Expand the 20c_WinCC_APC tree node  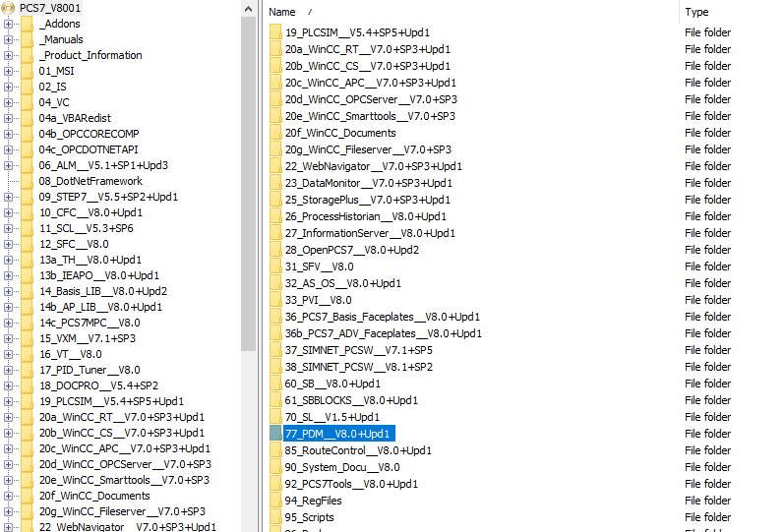tap(8, 449)
